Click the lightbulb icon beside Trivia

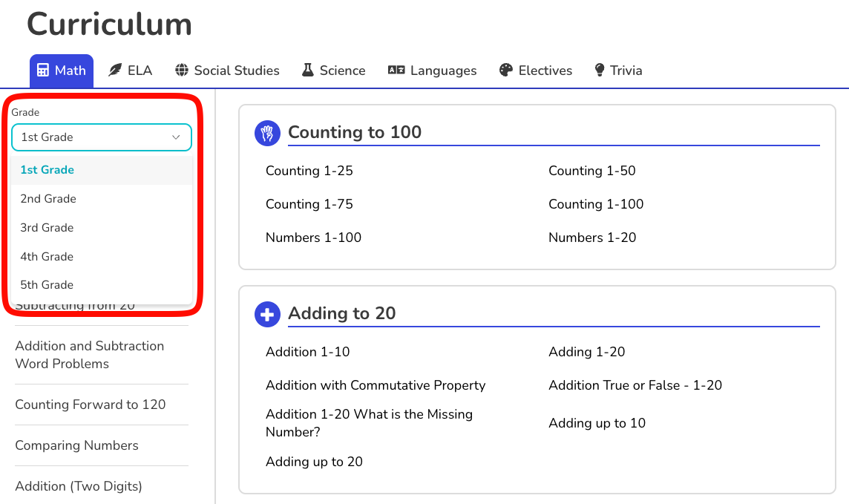[x=600, y=71]
